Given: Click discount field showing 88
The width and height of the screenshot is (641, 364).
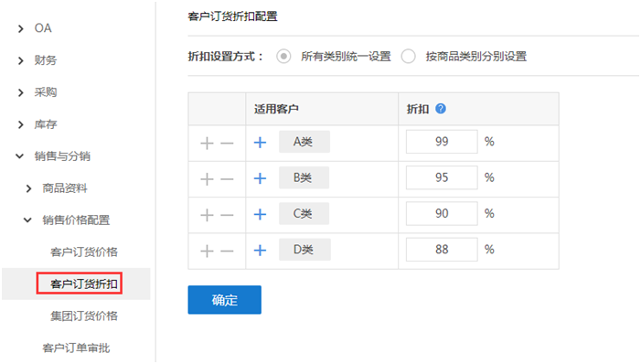Looking at the screenshot, I should 442,250.
